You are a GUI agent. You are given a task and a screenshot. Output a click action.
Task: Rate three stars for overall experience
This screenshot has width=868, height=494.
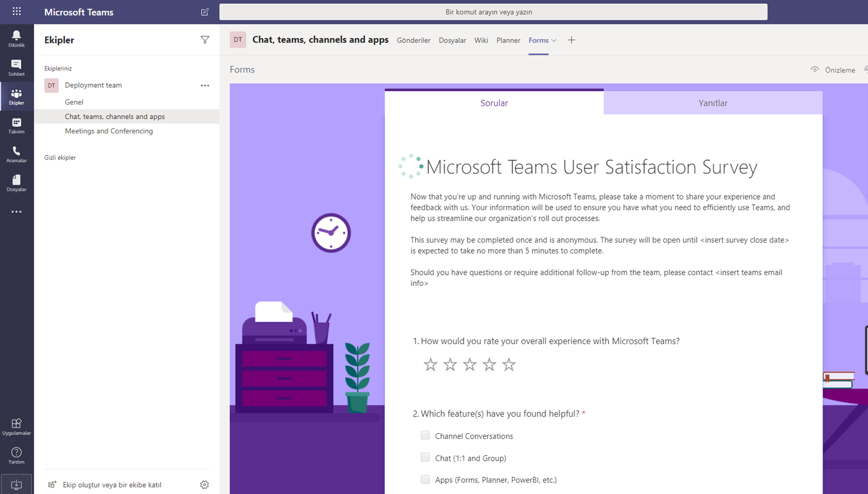[469, 364]
